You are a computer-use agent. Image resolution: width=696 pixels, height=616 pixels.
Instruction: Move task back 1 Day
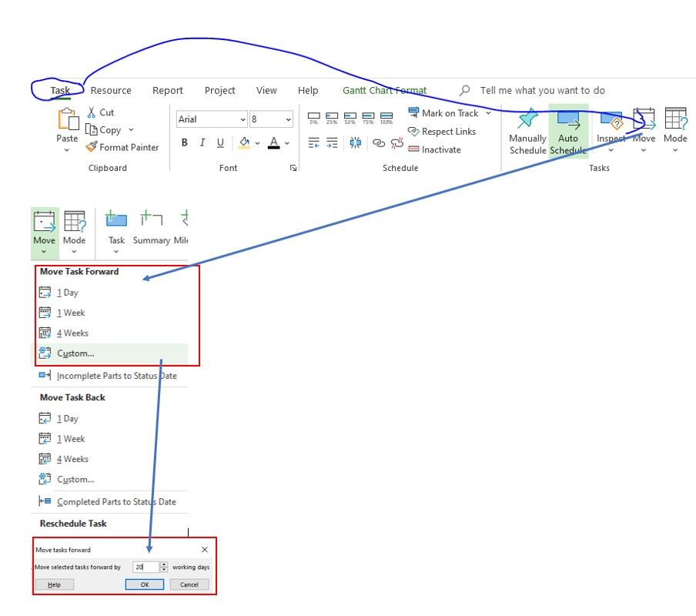coord(111,419)
